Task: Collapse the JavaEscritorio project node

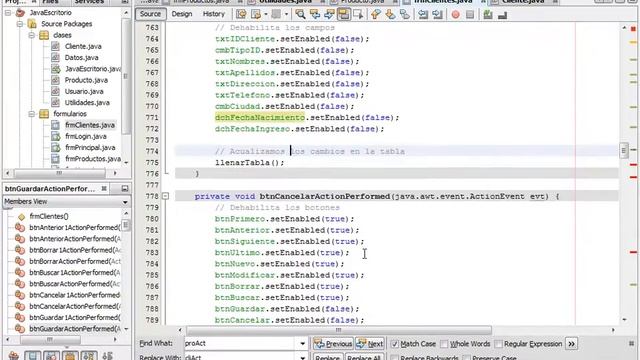Action: pos(8,13)
